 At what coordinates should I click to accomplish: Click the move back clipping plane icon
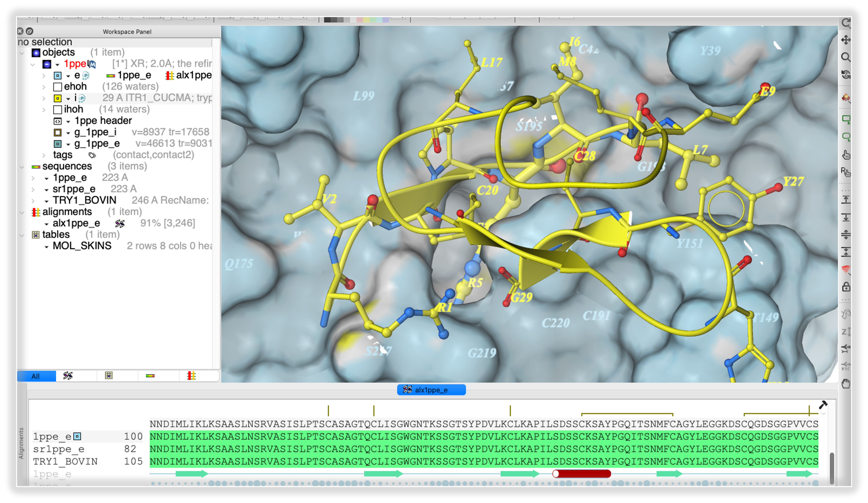[846, 217]
